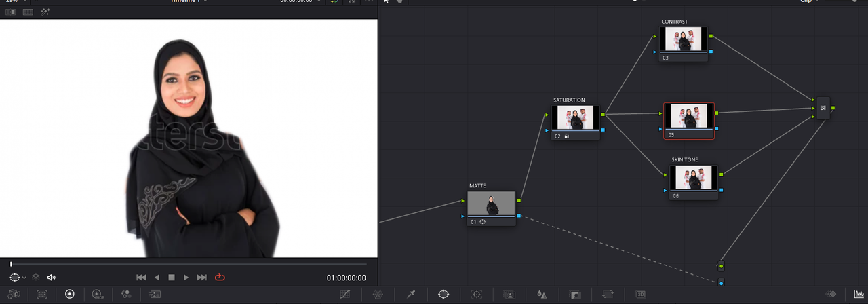Open the Tracker palette
868x304 pixels.
click(x=477, y=294)
